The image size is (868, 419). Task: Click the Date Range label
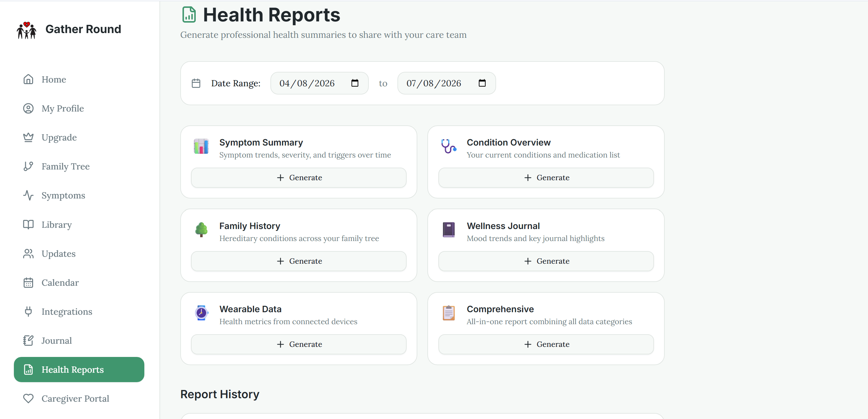click(x=236, y=83)
